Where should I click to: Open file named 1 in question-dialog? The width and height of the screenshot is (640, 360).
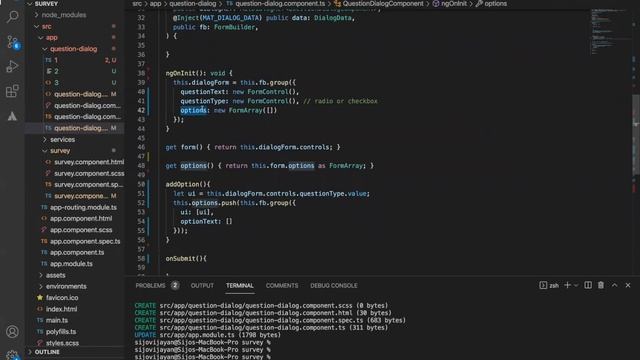56,60
